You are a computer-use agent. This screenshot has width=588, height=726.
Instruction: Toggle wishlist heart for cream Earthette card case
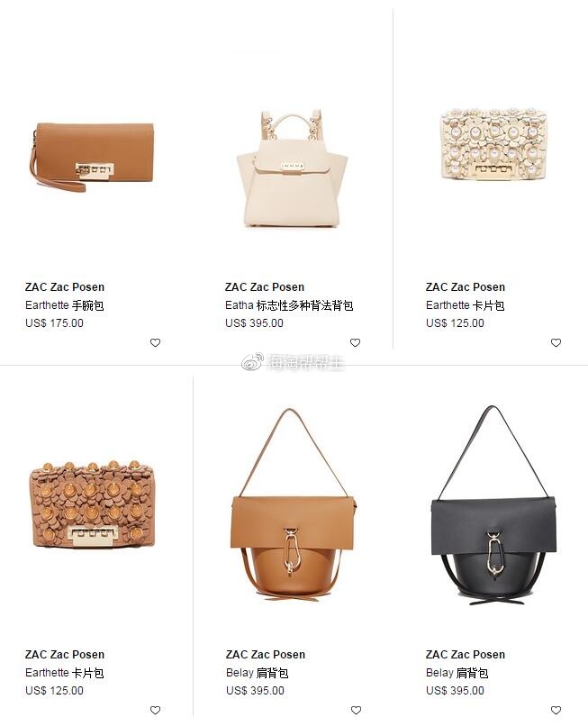click(x=556, y=342)
